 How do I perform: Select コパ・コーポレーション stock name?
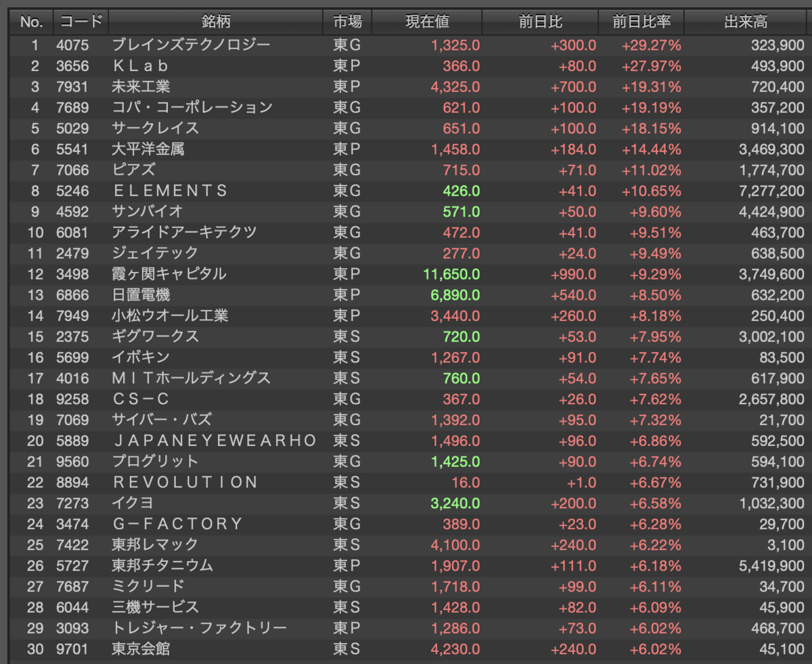pyautogui.click(x=192, y=108)
